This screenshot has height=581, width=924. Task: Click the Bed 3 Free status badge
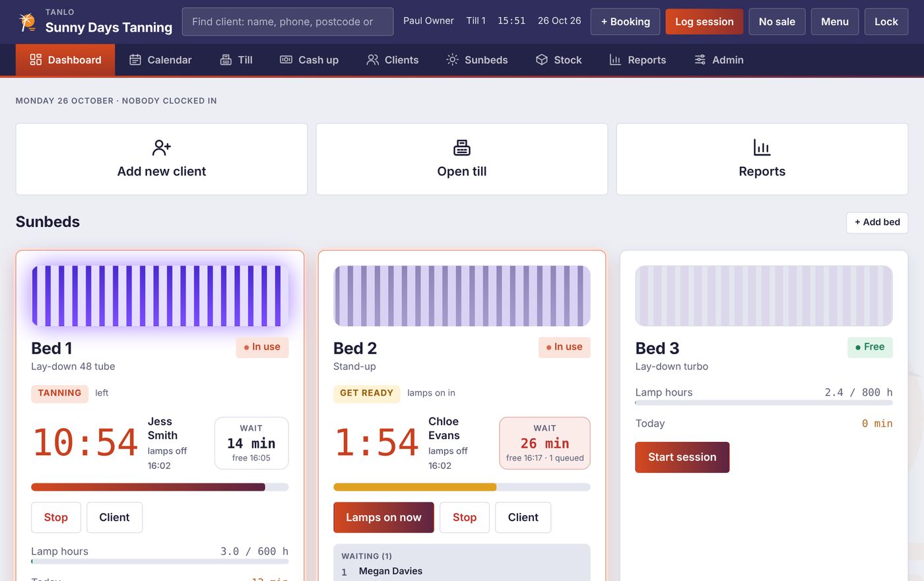point(870,347)
